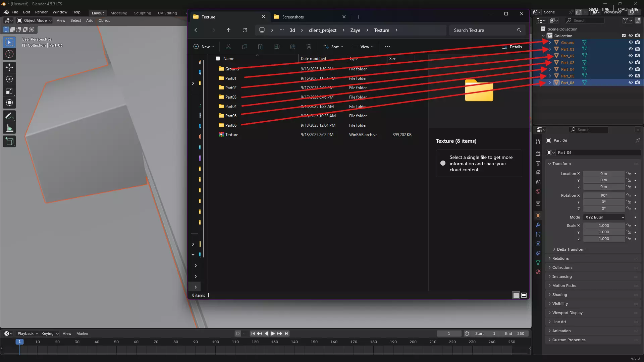Activate the Annotate tool
Viewport: 644px width, 362px height.
(x=9, y=116)
